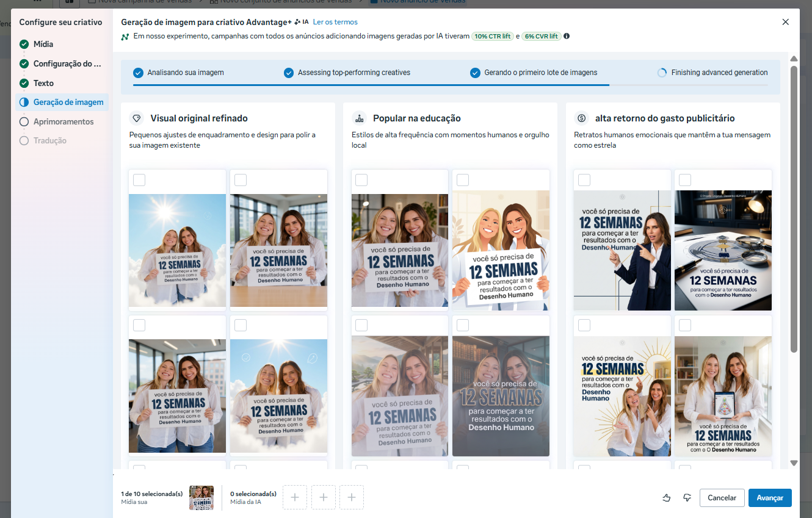Give thumbs down feedback

687,498
